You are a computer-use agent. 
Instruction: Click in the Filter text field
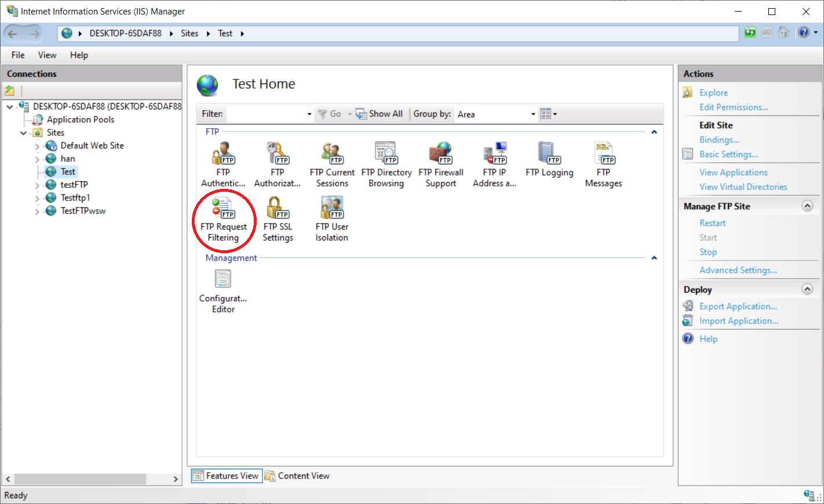point(265,114)
